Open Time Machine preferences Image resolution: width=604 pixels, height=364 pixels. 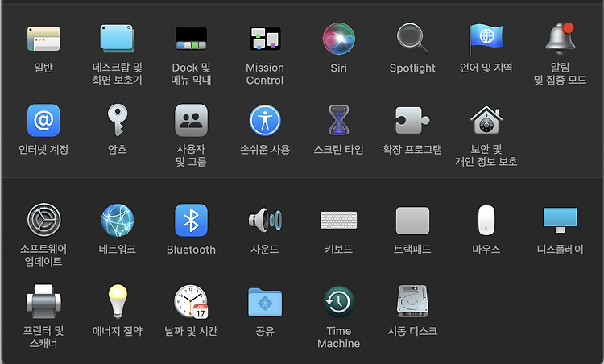point(338,302)
